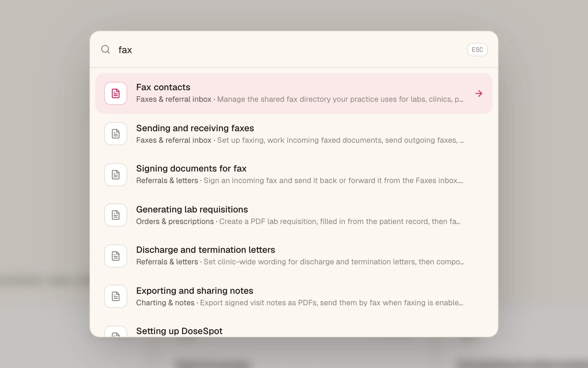Click "Faxes & referral inbox" label under Fax contacts
The image size is (588, 368).
pyautogui.click(x=174, y=99)
